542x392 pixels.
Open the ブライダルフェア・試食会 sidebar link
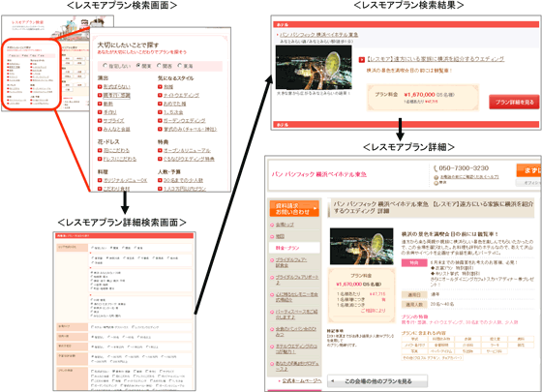click(x=291, y=262)
